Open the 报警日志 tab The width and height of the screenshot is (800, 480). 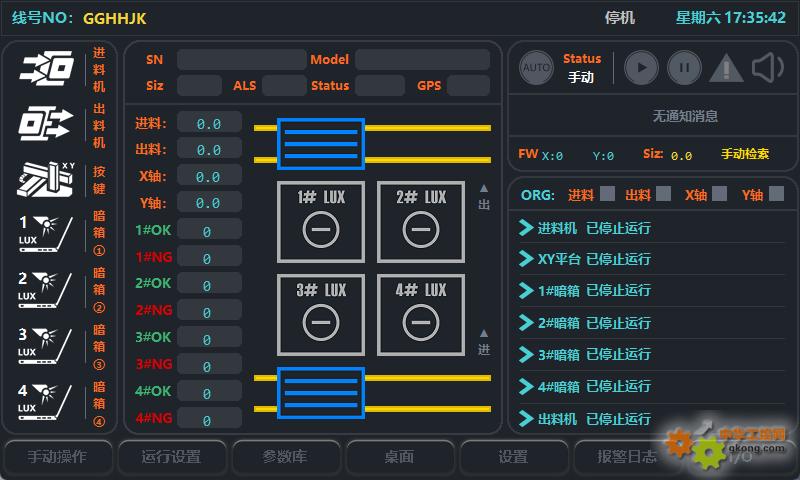(x=627, y=457)
